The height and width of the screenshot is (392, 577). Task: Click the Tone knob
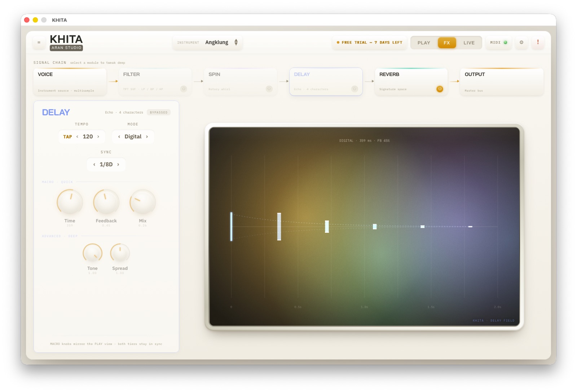click(93, 253)
